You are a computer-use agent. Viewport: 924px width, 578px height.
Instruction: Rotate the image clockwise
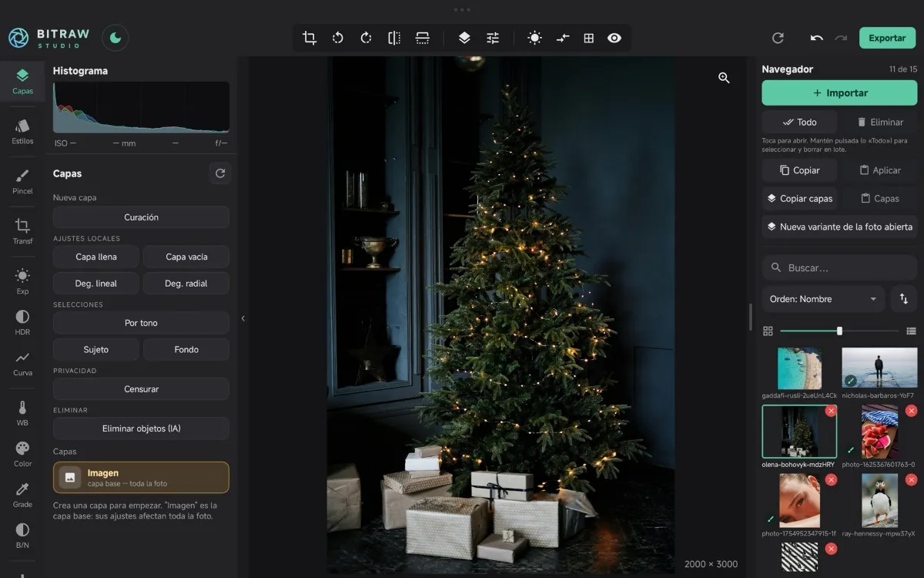366,38
